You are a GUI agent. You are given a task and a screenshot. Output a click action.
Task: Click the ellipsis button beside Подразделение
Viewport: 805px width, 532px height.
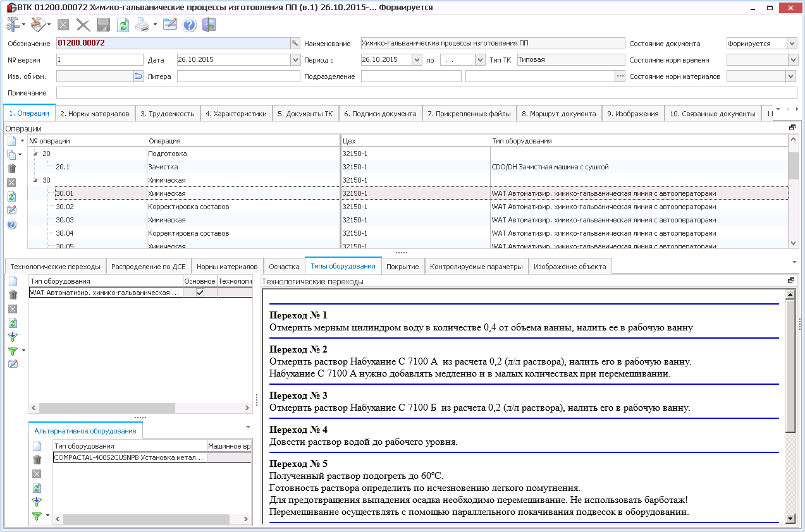tap(620, 76)
